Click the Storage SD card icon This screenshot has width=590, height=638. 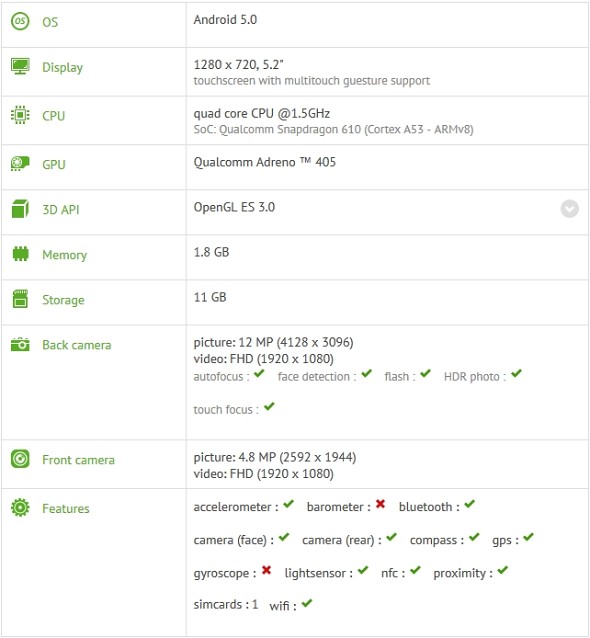[x=20, y=299]
